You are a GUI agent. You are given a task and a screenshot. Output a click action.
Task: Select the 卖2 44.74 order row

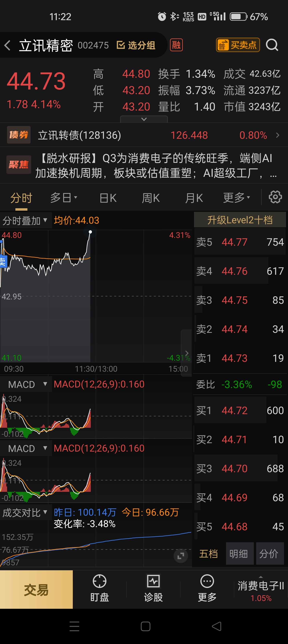point(240,329)
